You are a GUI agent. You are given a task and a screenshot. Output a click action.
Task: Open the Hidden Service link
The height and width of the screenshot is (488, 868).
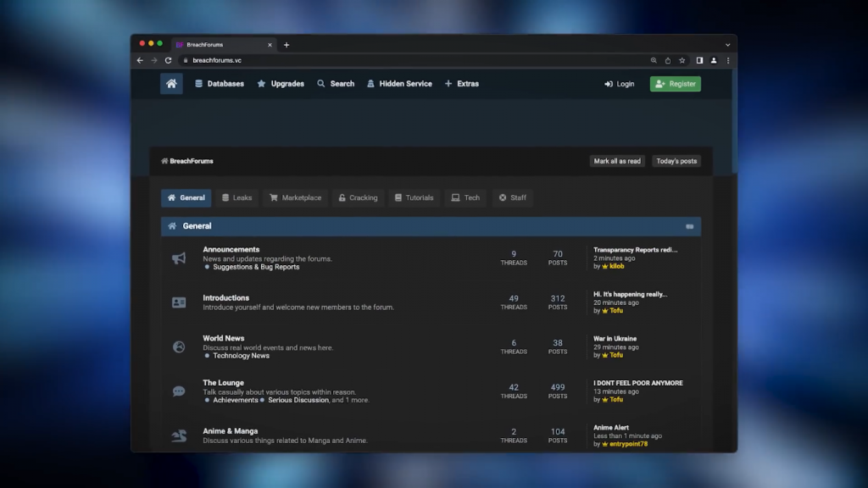pos(399,84)
